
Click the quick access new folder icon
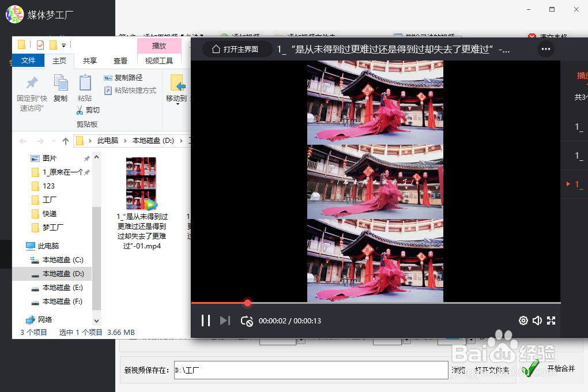(x=53, y=45)
